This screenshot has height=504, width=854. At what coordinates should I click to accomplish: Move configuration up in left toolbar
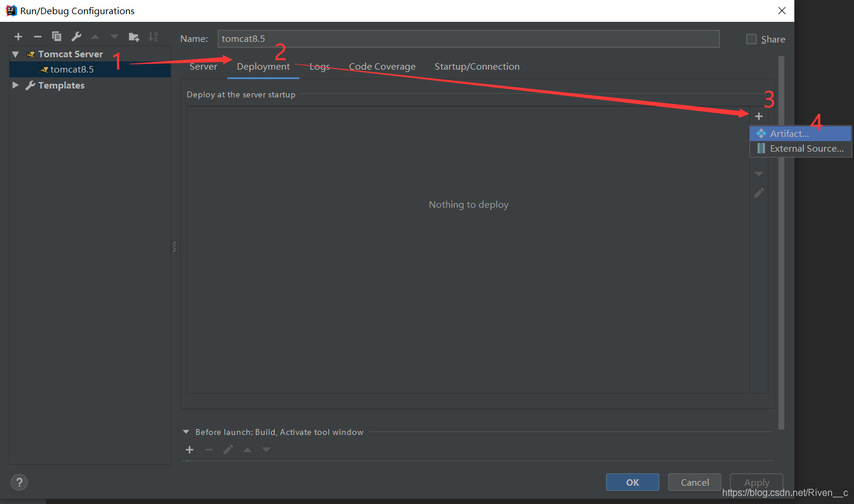pyautogui.click(x=95, y=37)
